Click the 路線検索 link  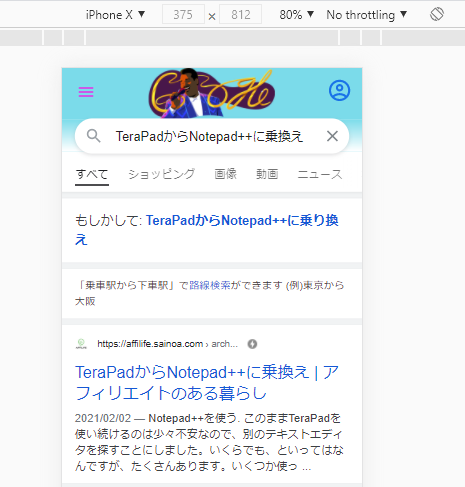pyautogui.click(x=210, y=285)
